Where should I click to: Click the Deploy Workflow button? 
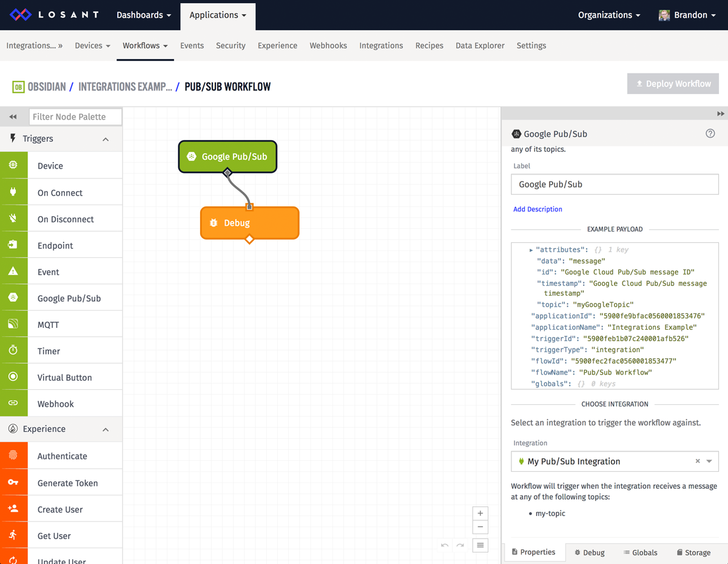click(x=672, y=83)
